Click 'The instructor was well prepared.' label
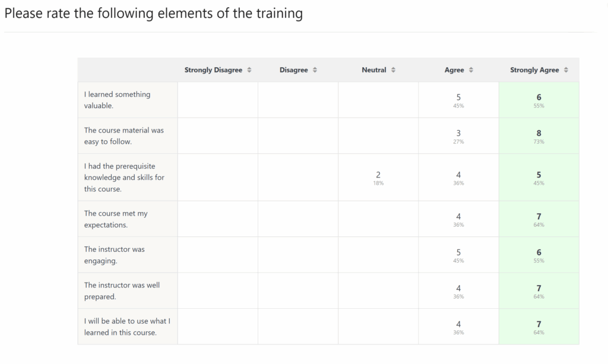Screen dimensions: 608x364 [x=122, y=290]
